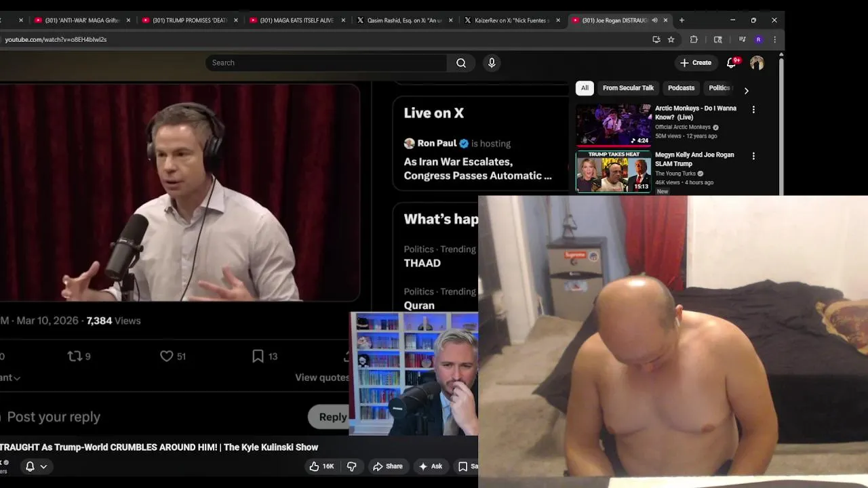Viewport: 868px width, 488px height.
Task: Open options for Arctic Monkeys video
Action: (x=753, y=109)
